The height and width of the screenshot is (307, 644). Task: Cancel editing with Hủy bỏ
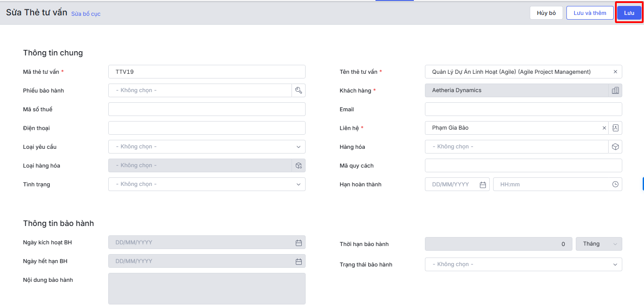click(x=546, y=13)
